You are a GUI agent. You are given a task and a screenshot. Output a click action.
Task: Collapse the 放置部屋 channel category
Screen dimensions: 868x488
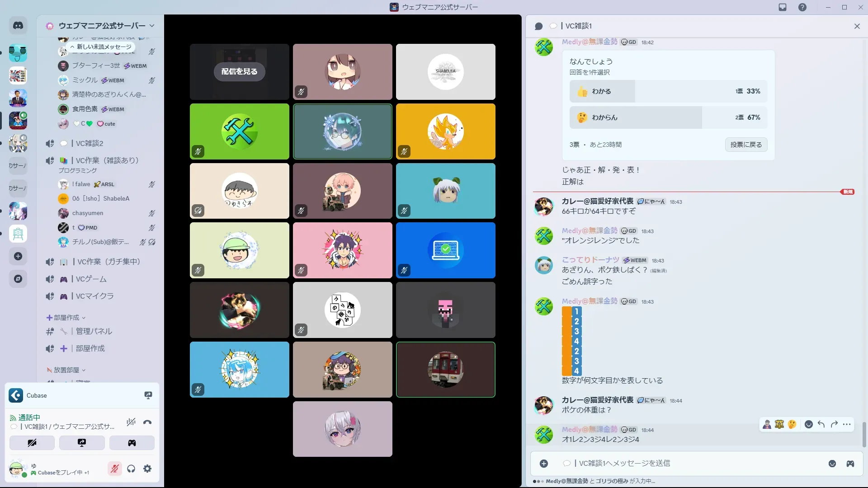66,370
